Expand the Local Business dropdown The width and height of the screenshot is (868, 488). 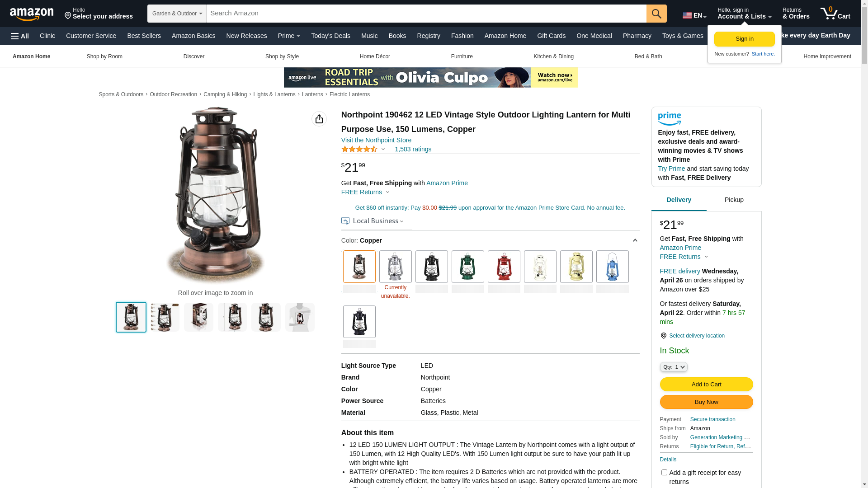[x=373, y=221]
